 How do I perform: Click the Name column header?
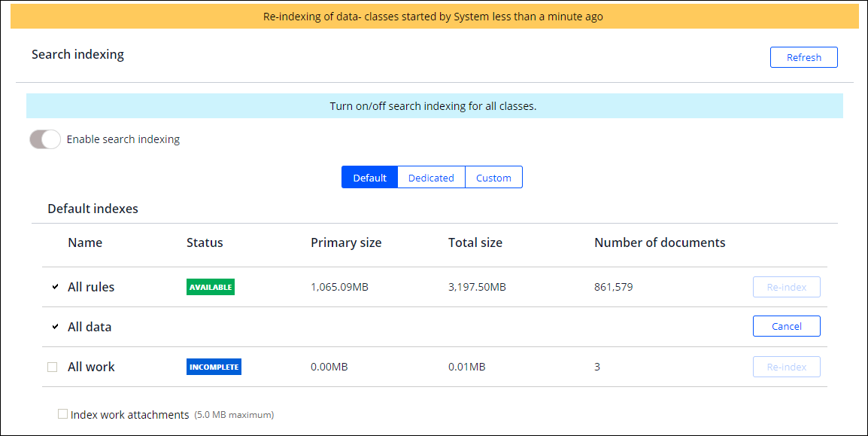(85, 242)
